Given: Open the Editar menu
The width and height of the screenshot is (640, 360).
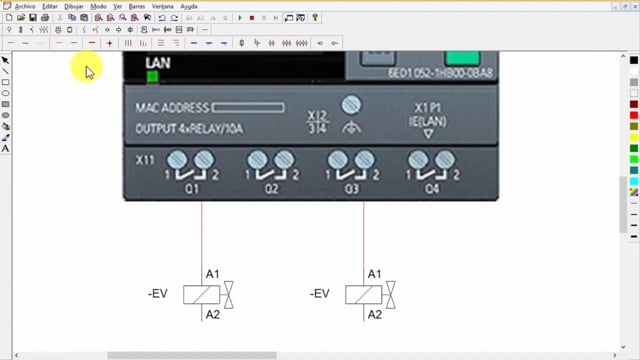Looking at the screenshot, I should point(50,7).
